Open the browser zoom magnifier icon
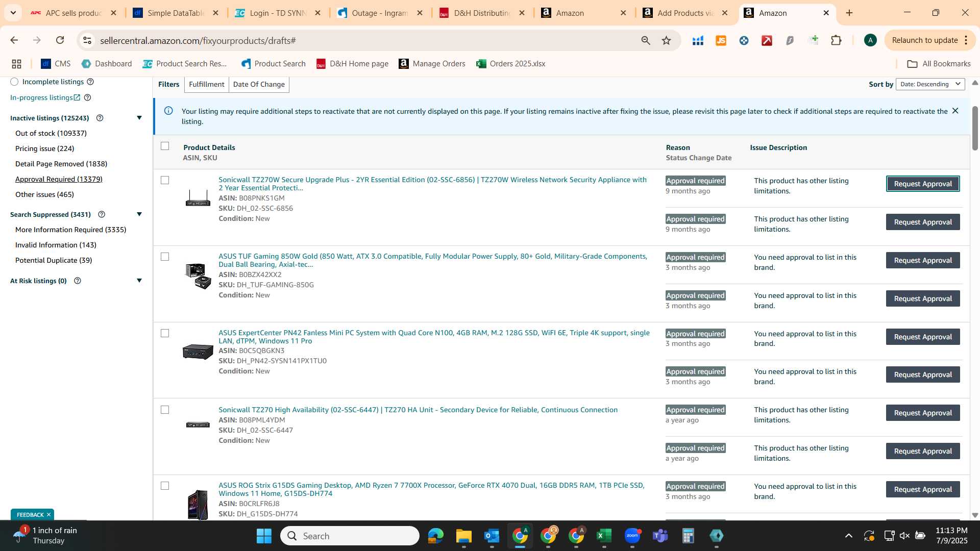 [x=646, y=40]
